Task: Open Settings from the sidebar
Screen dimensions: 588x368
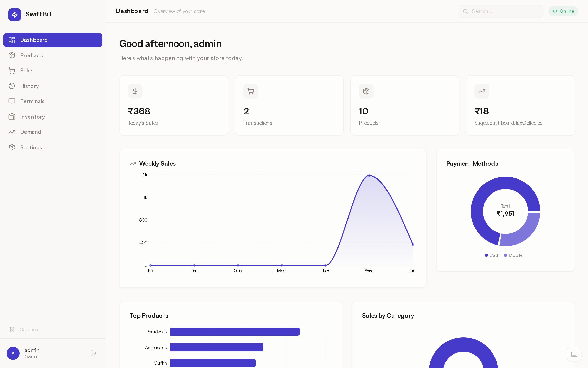Action: (53, 147)
